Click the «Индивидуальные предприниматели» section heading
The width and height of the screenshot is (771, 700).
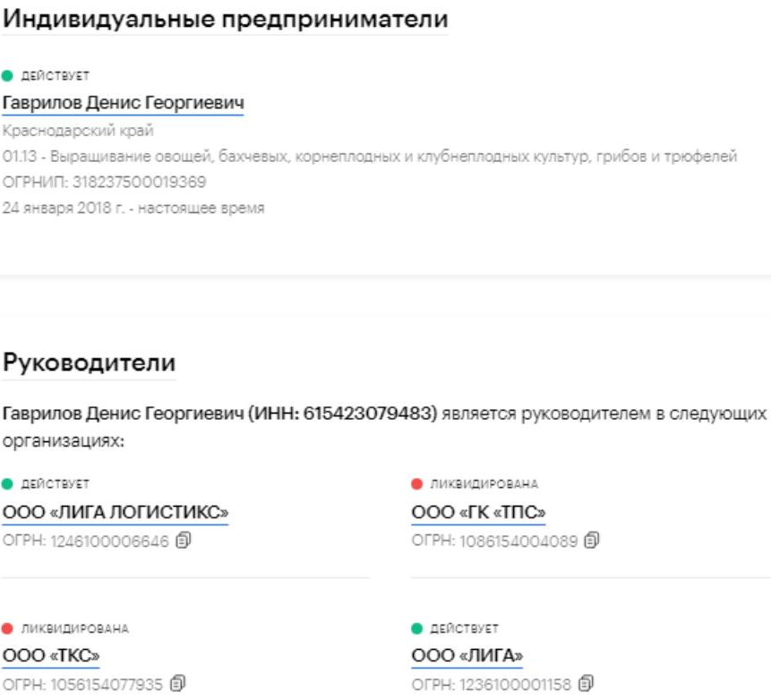tap(225, 20)
